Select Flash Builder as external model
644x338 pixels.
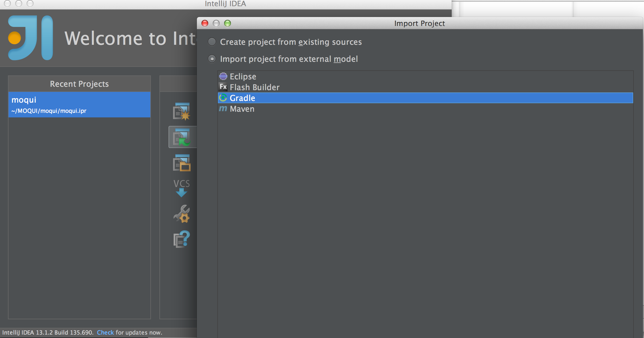pos(425,87)
